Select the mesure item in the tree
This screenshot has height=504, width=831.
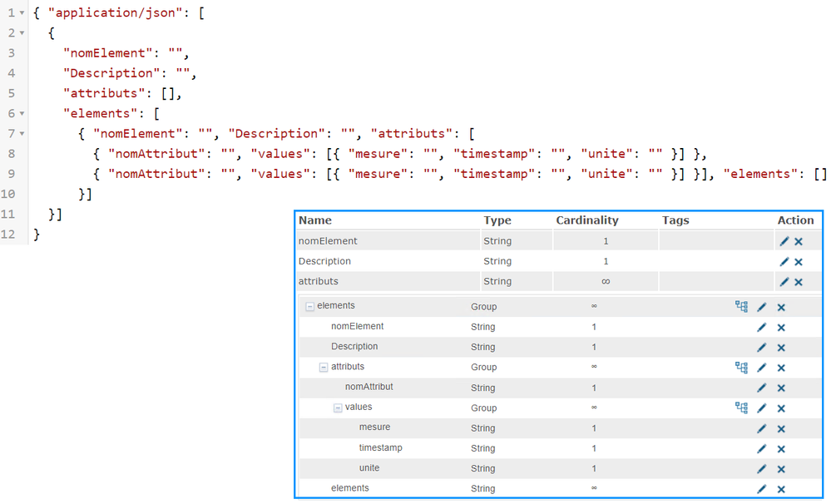pyautogui.click(x=374, y=427)
